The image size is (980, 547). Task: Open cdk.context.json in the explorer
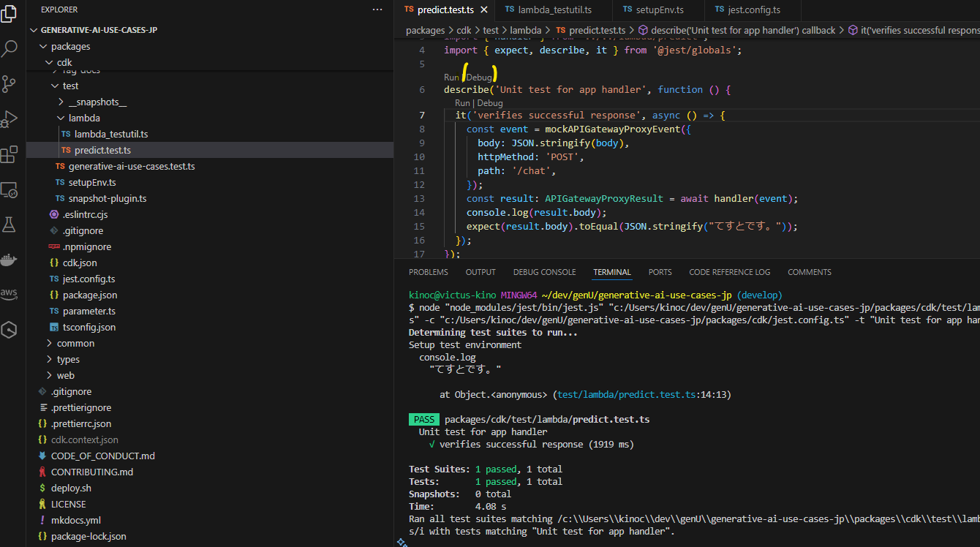pos(84,440)
